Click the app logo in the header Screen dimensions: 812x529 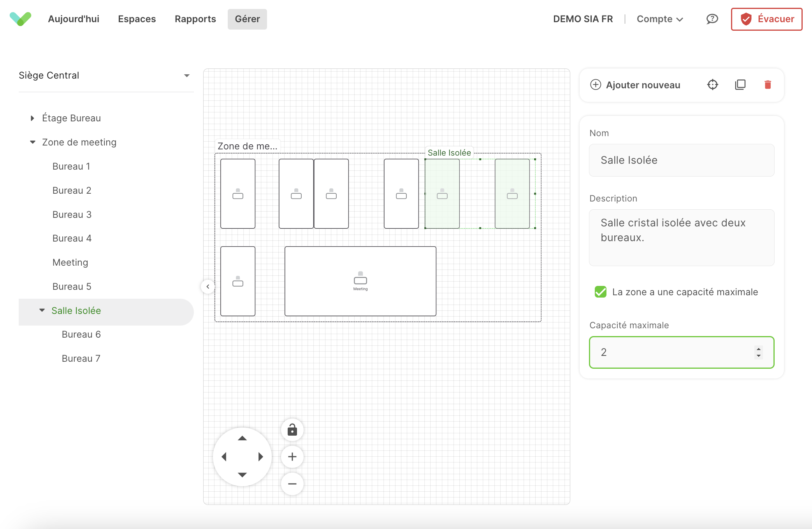20,19
